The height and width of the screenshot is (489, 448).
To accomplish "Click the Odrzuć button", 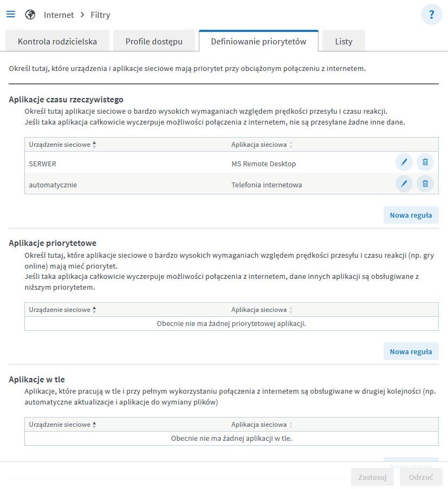I will coord(421,477).
